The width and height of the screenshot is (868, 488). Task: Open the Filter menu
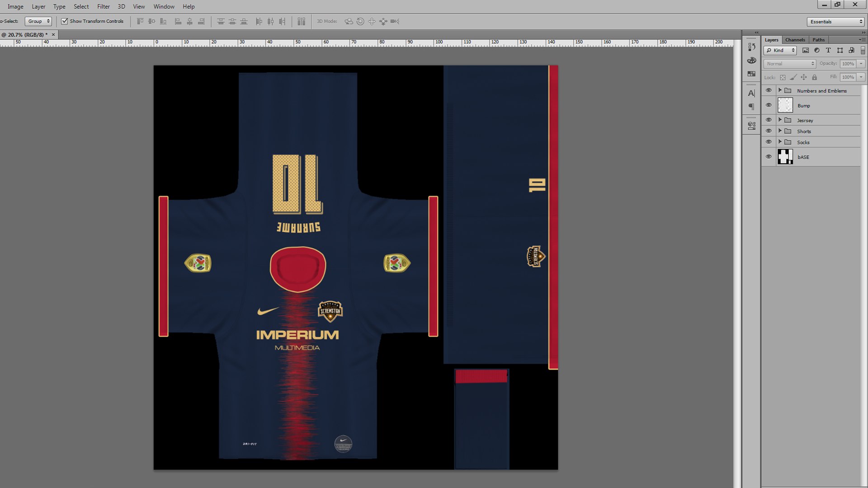click(104, 6)
